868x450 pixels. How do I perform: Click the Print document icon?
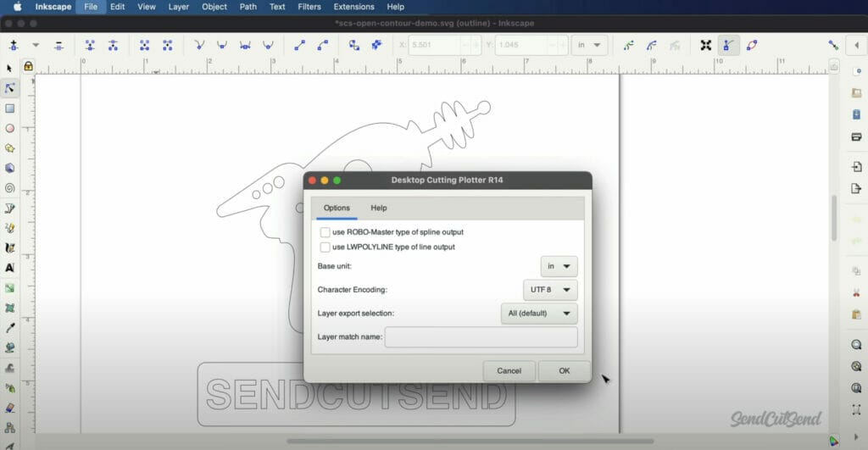tap(856, 136)
